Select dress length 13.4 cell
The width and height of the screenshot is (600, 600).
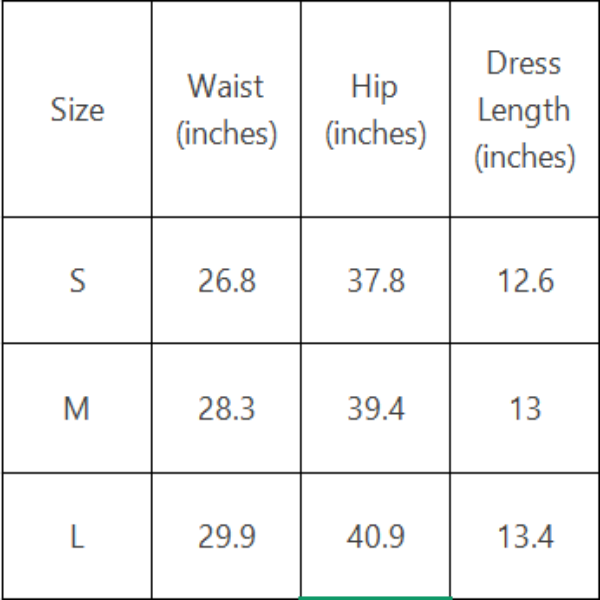(x=525, y=537)
